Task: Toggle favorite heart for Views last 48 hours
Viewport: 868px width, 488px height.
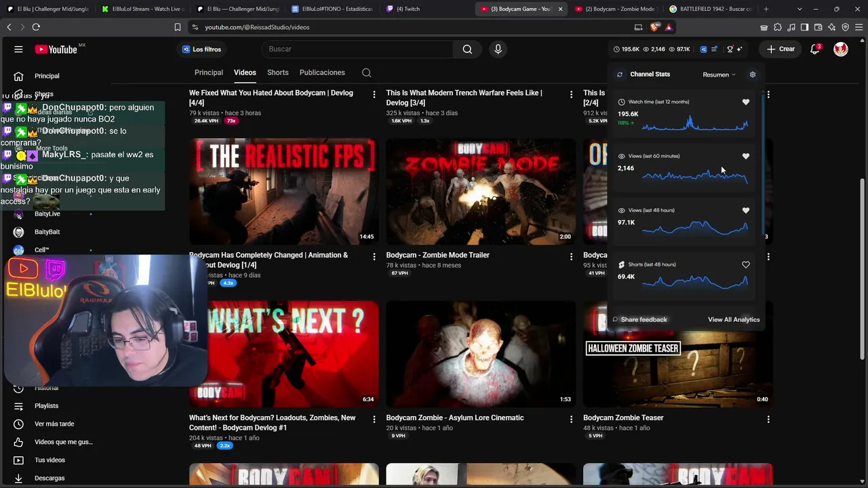Action: [x=746, y=211]
